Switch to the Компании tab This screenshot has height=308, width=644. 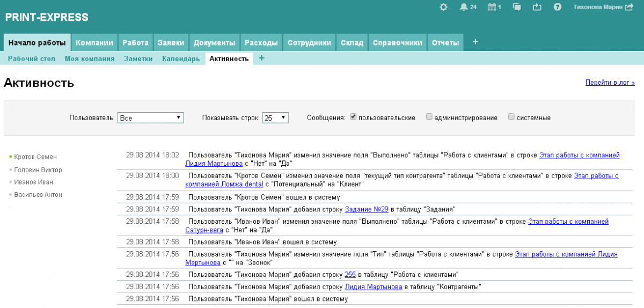[x=94, y=43]
